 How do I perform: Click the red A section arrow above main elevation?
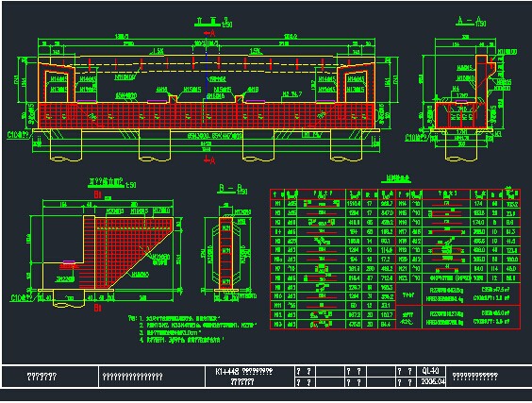coord(209,33)
